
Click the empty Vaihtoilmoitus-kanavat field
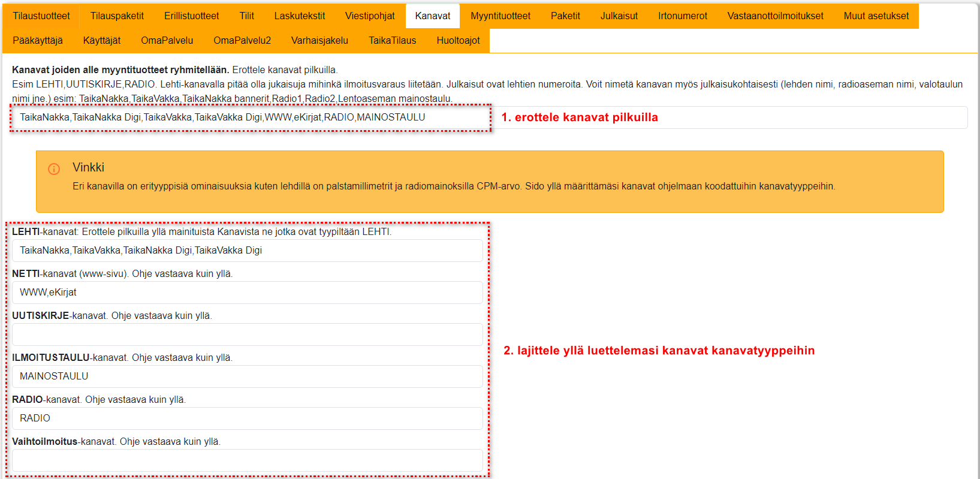pos(247,460)
